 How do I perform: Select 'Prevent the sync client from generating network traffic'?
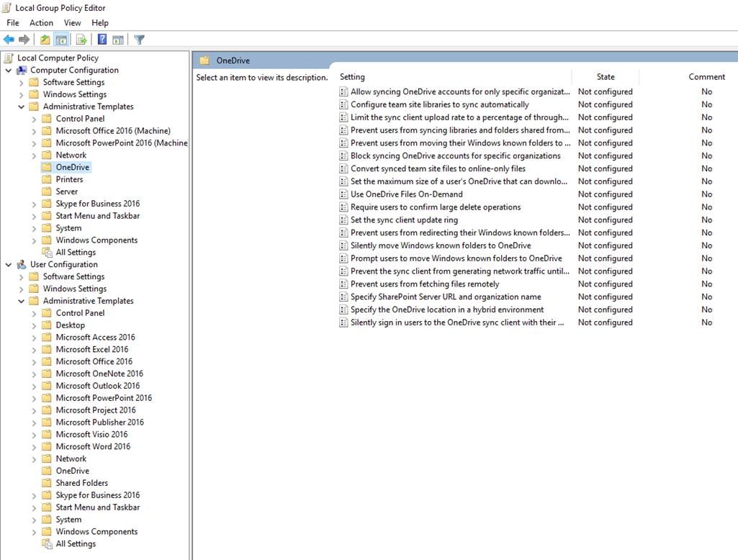tap(460, 271)
